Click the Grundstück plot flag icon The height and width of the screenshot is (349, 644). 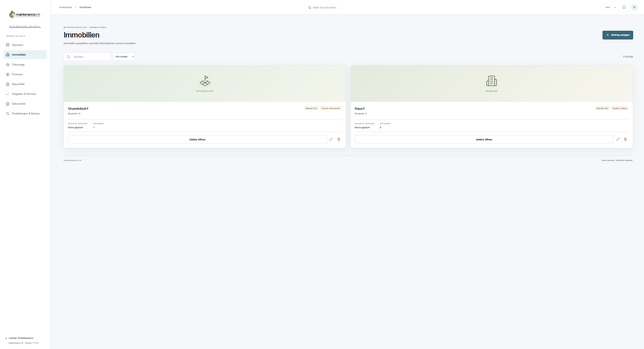point(205,81)
